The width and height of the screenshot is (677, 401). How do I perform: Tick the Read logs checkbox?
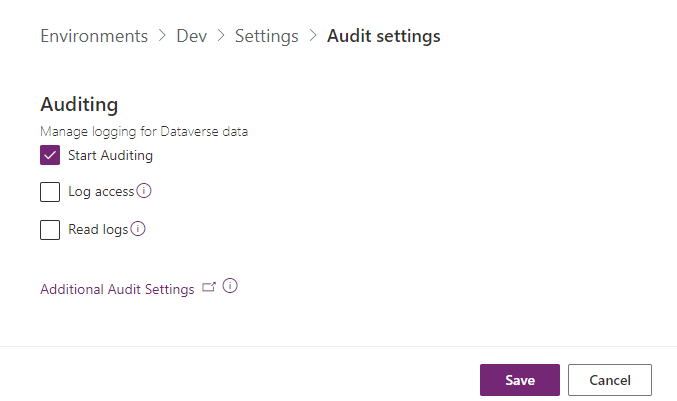[x=50, y=230]
